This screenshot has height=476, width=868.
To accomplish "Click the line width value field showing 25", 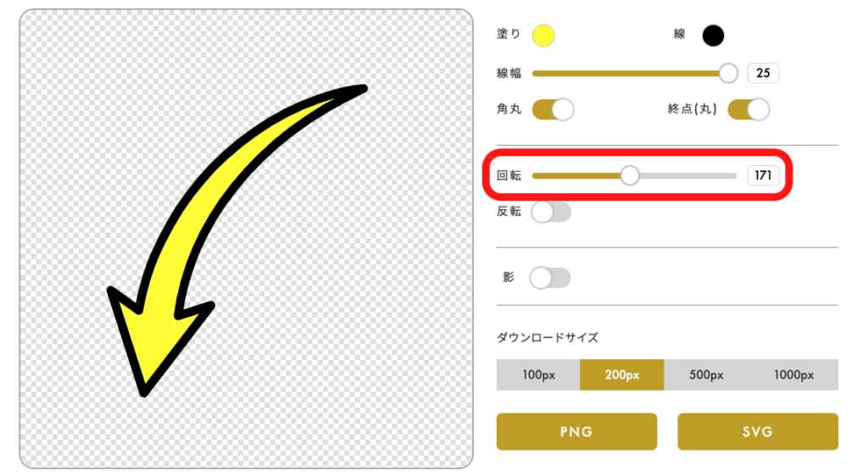I will 763,74.
